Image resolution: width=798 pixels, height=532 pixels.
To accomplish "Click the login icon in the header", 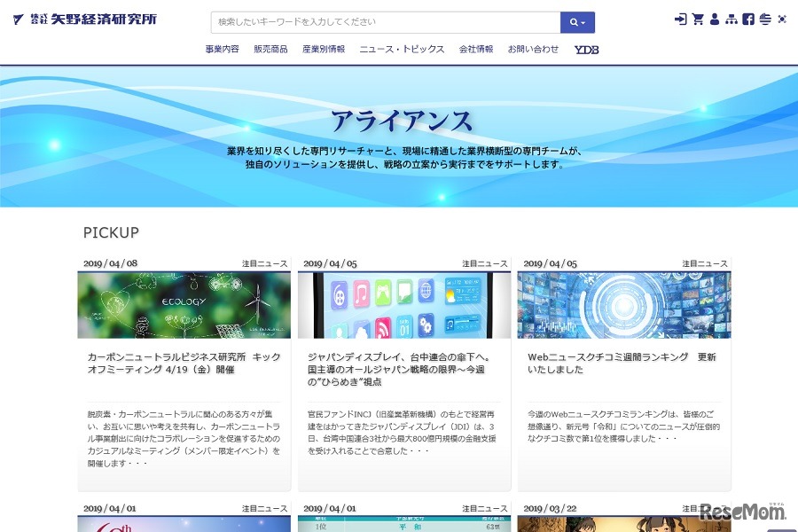I will tap(681, 19).
